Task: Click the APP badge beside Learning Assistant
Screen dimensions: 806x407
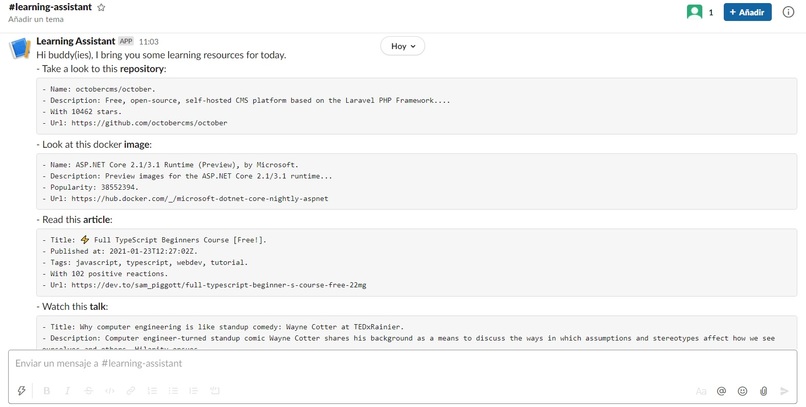Action: coord(126,41)
